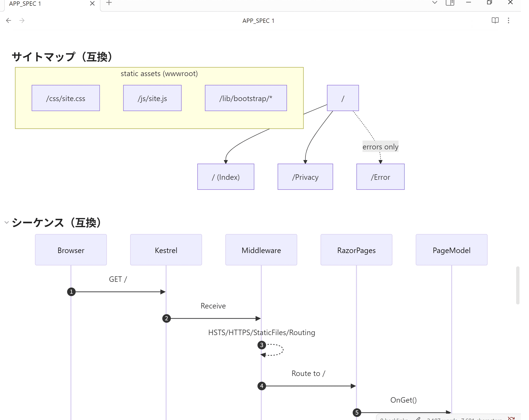Expand the tab list dropdown chevron
529x420 pixels.
pyautogui.click(x=435, y=3)
